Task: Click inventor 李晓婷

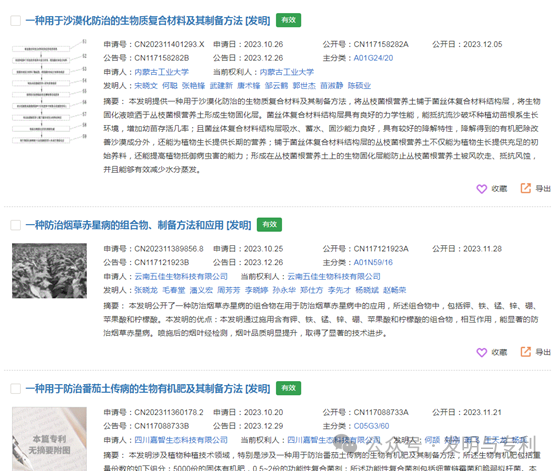Action: click(x=257, y=290)
